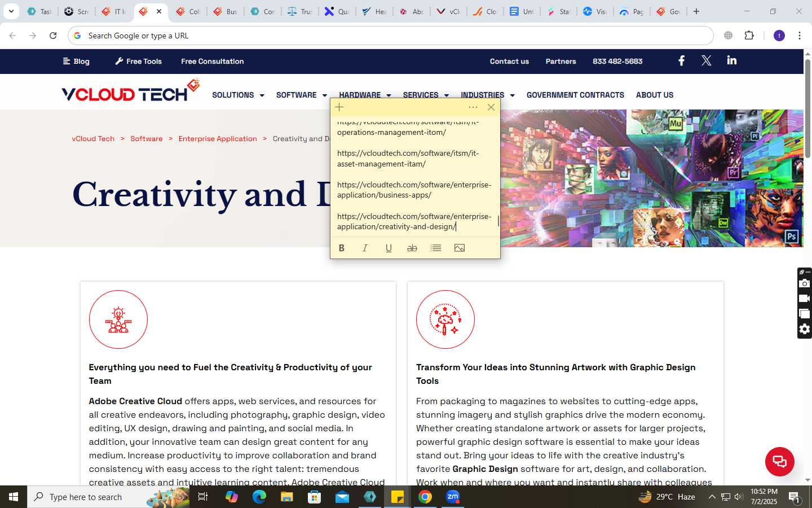Open Free Consultation link

[213, 61]
